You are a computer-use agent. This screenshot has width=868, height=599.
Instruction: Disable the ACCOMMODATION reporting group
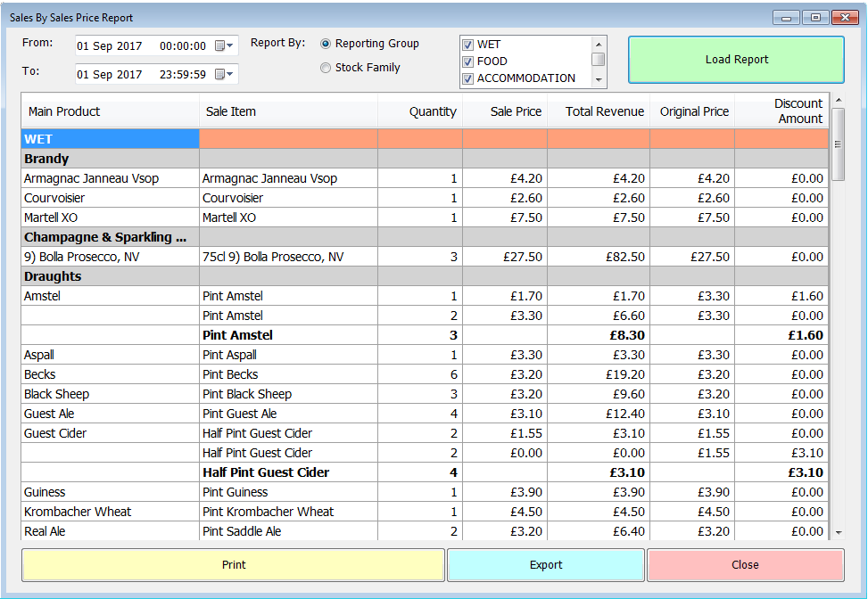pyautogui.click(x=467, y=78)
